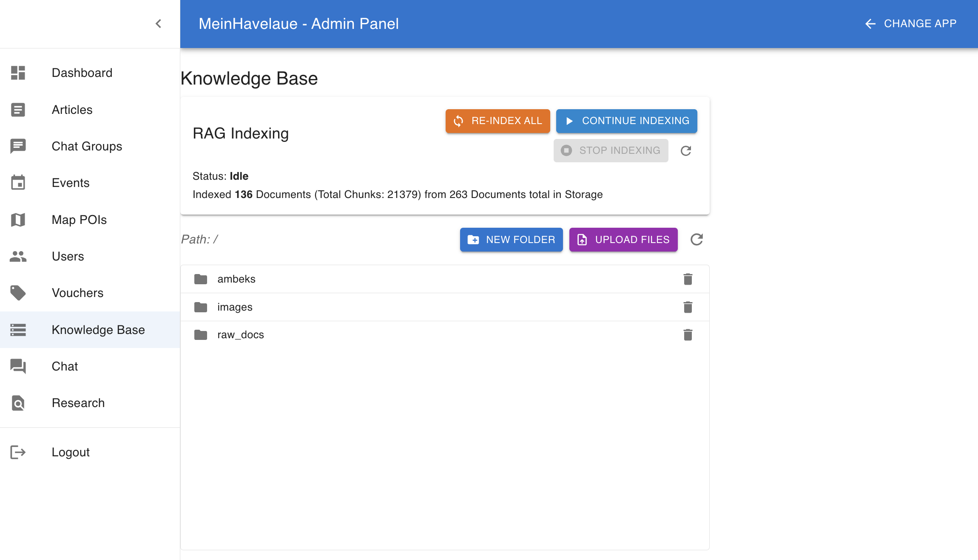Switch to the Knowledge Base section
The height and width of the screenshot is (560, 978).
pos(98,330)
